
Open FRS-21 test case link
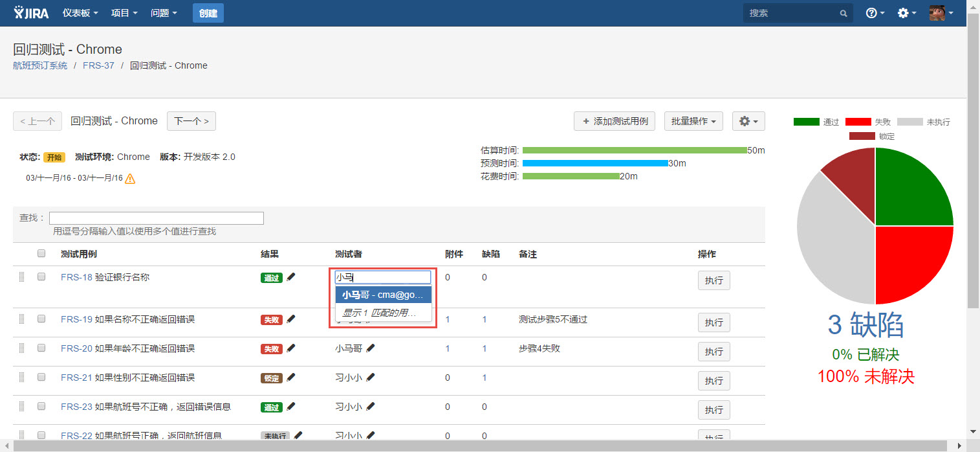tap(76, 378)
